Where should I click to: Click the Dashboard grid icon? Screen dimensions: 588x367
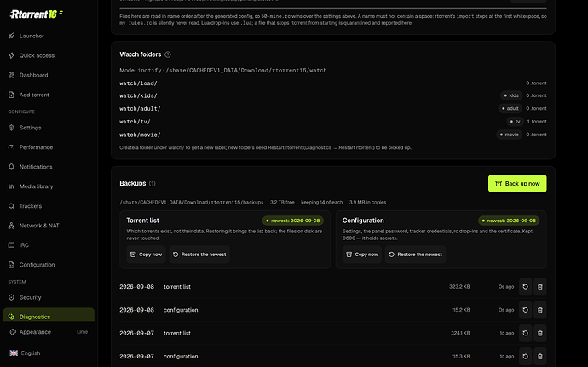tap(11, 75)
